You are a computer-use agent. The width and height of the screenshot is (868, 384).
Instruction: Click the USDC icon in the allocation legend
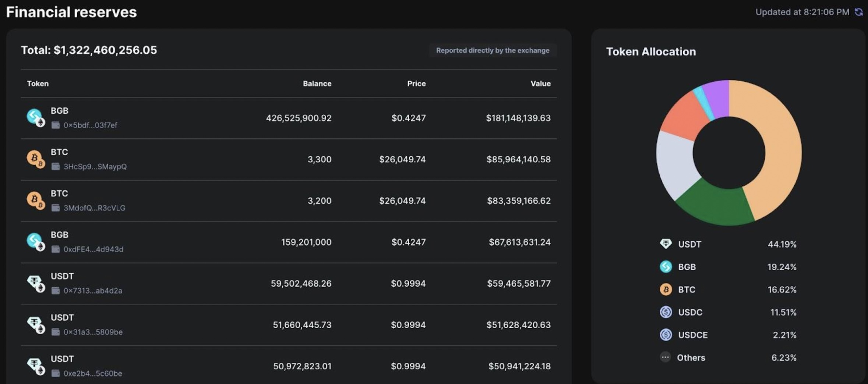[x=666, y=312]
